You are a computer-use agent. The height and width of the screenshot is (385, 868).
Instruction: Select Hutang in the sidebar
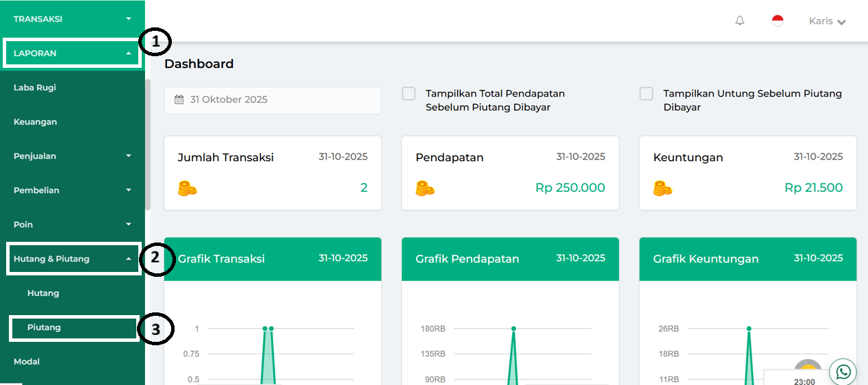[43, 293]
